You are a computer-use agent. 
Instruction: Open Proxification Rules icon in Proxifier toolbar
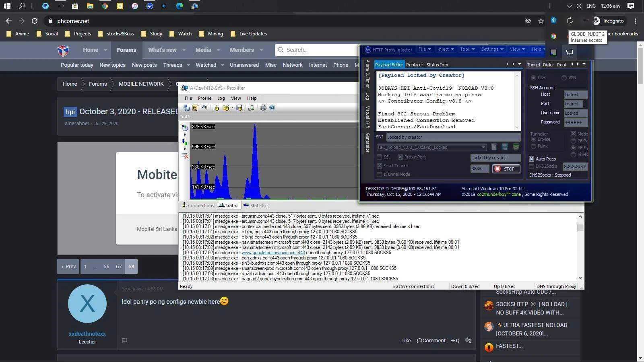coord(195,107)
